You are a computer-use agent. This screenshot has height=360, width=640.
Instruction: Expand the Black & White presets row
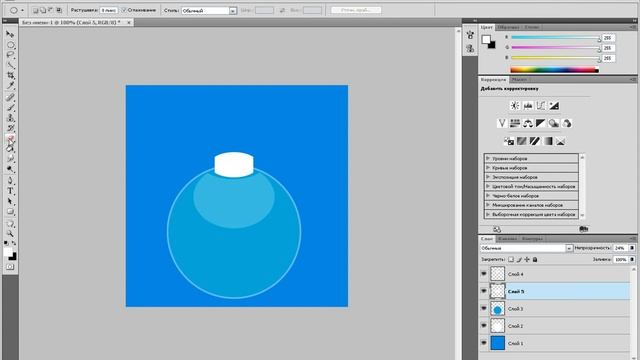pos(488,196)
